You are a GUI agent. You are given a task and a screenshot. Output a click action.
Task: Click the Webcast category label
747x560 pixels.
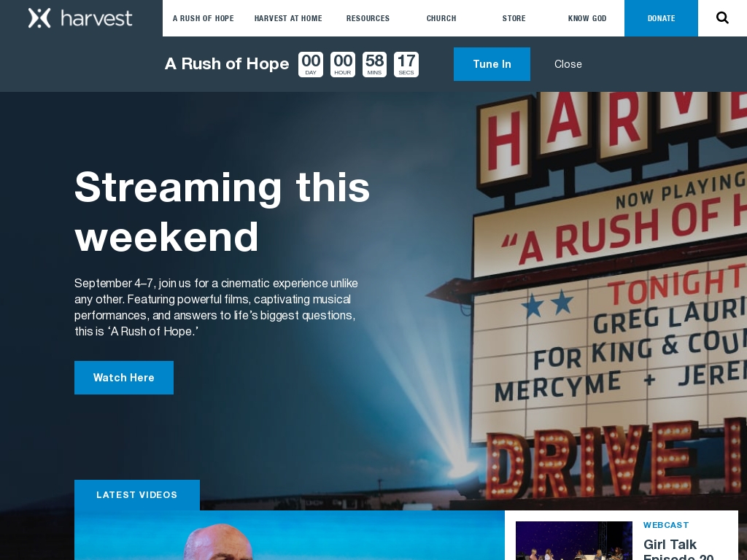665,525
